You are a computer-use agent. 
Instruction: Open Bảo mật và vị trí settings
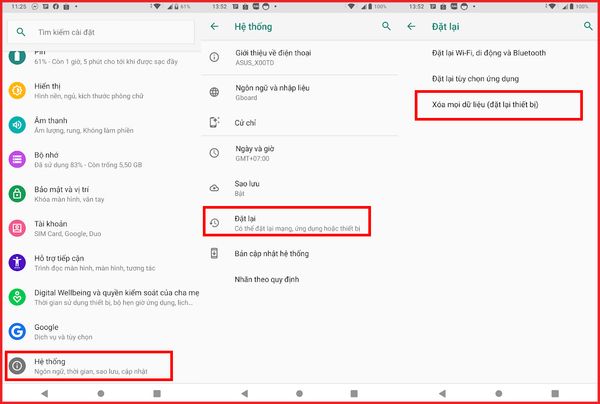pyautogui.click(x=102, y=194)
